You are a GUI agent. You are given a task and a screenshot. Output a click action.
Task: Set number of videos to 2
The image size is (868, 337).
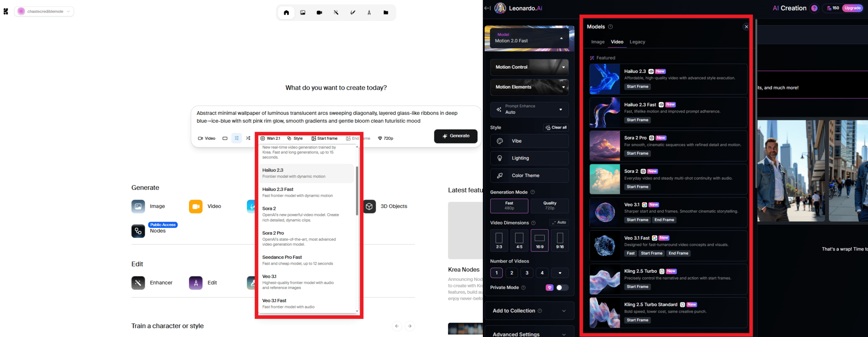[x=512, y=273]
